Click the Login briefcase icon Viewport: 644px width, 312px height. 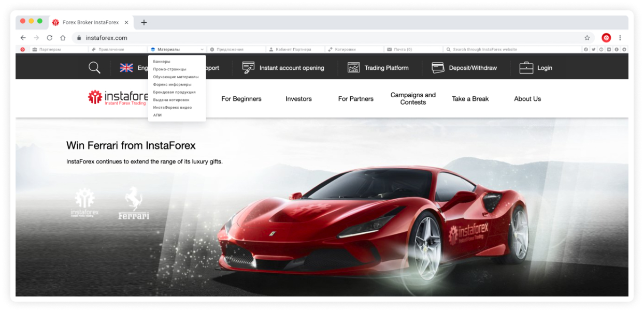[x=526, y=68]
